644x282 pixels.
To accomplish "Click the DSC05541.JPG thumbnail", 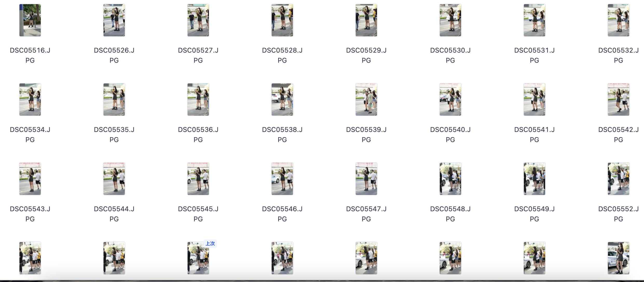I will point(535,100).
